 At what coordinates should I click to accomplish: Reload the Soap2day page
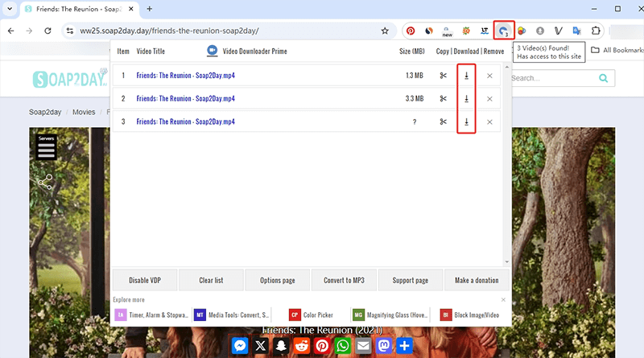tap(47, 31)
